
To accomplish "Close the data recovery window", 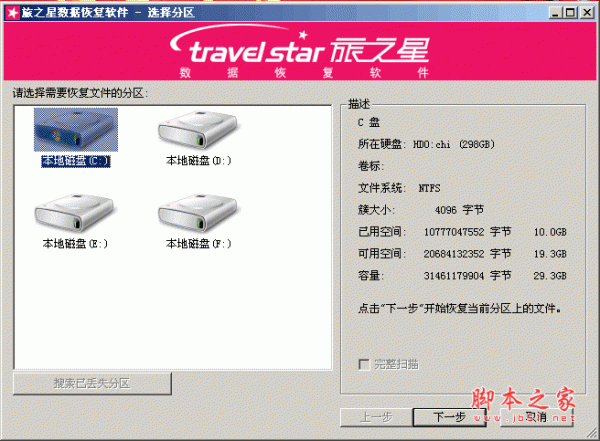I will pos(587,13).
